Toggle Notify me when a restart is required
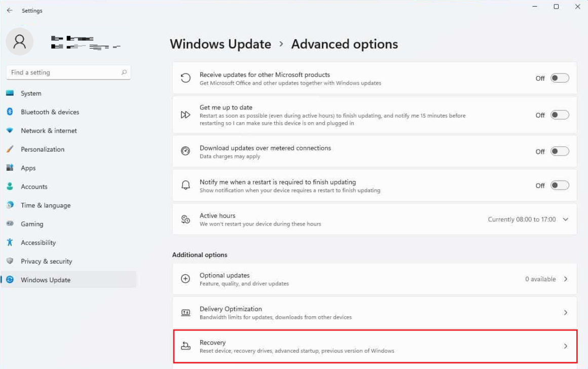Screen dimensions: 588x369 click(x=560, y=185)
